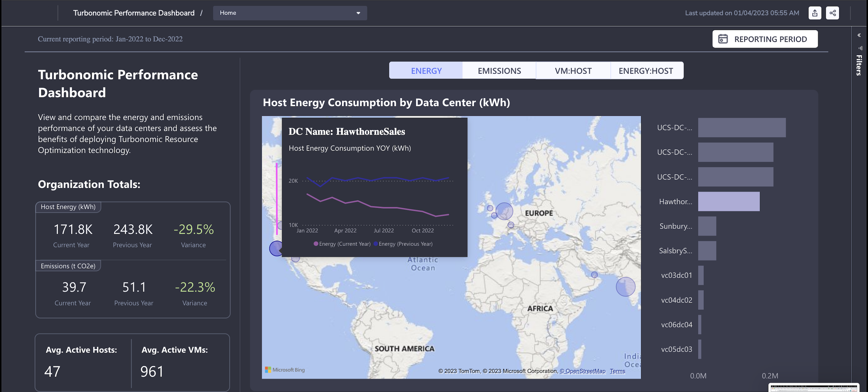The image size is (868, 392).
Task: Open the VM:HOST tab
Action: point(573,71)
